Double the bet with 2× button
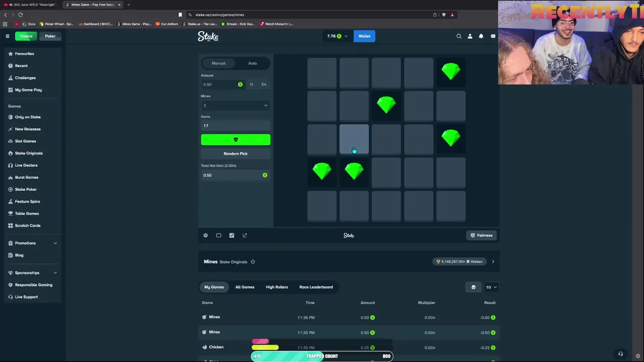The width and height of the screenshot is (644, 362). click(264, 84)
